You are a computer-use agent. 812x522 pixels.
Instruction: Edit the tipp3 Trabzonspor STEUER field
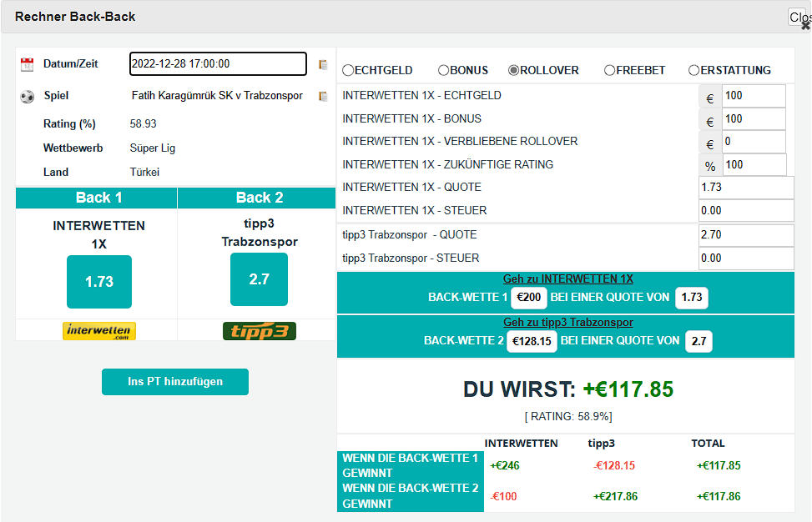coord(746,258)
